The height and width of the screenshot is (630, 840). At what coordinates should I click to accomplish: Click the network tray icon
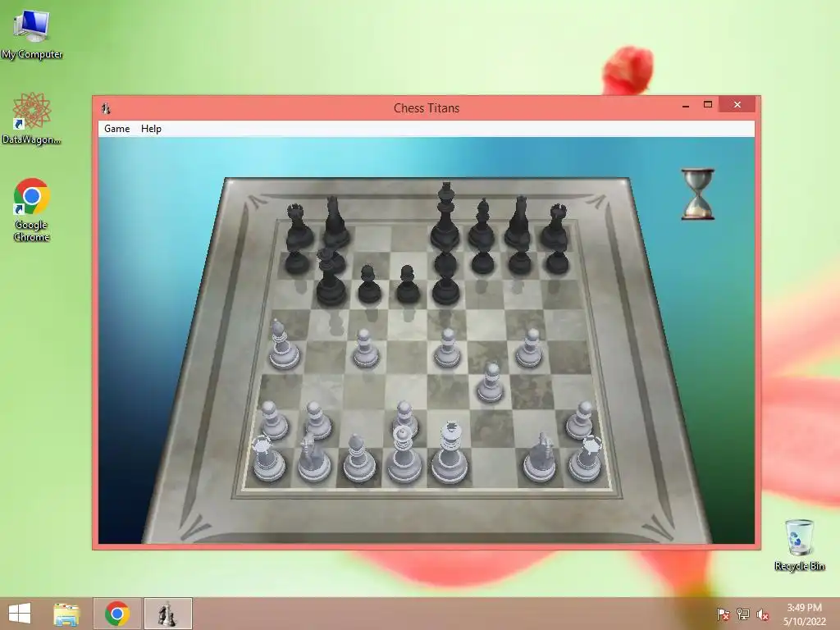pyautogui.click(x=743, y=614)
